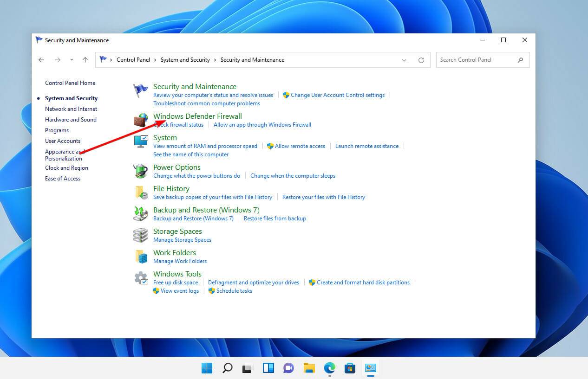Select Clock and Region category
Image resolution: width=588 pixels, height=379 pixels.
coord(66,168)
